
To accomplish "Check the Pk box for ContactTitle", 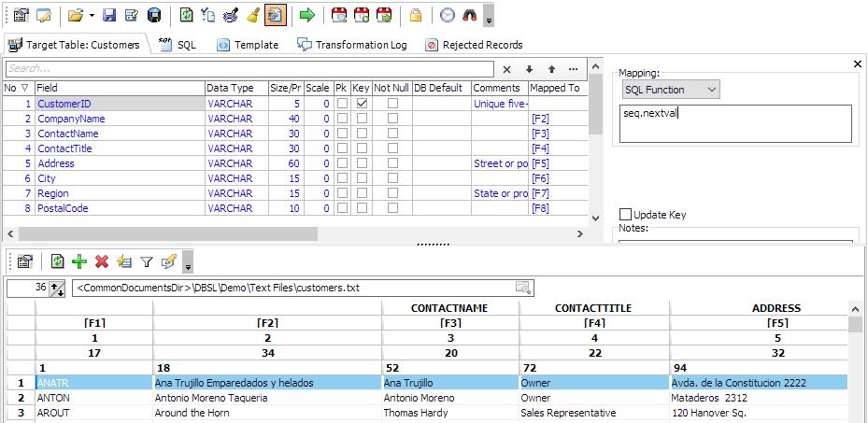I will point(343,148).
